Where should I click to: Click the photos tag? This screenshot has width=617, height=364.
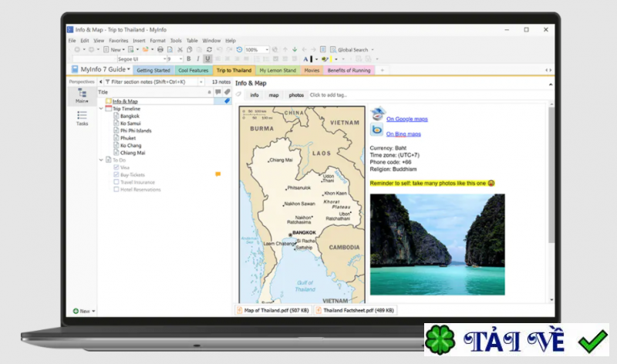coord(296,95)
